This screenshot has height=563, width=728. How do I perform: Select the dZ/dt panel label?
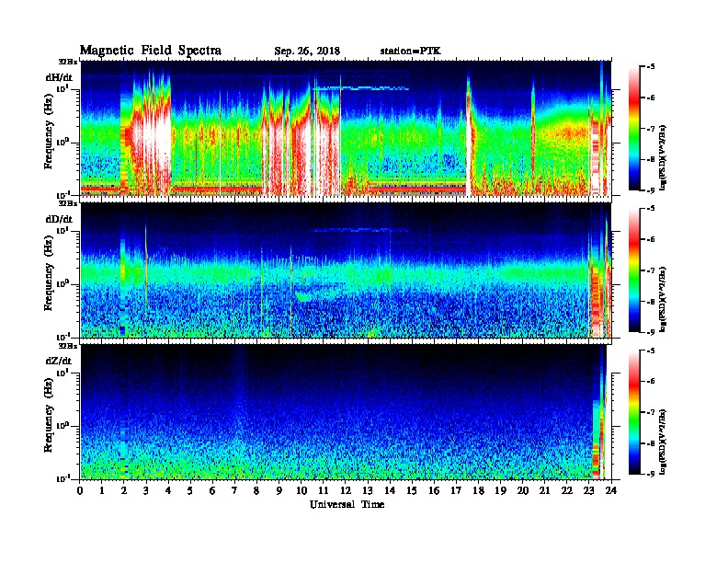(59, 361)
